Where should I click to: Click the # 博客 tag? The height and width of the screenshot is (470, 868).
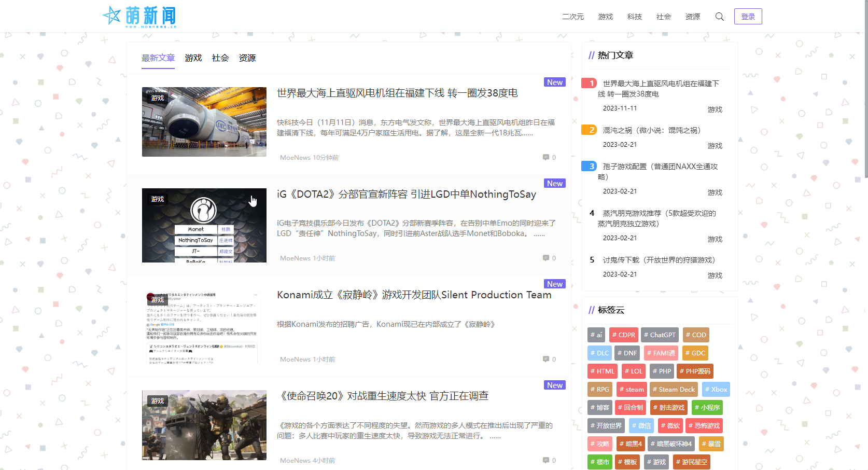600,408
